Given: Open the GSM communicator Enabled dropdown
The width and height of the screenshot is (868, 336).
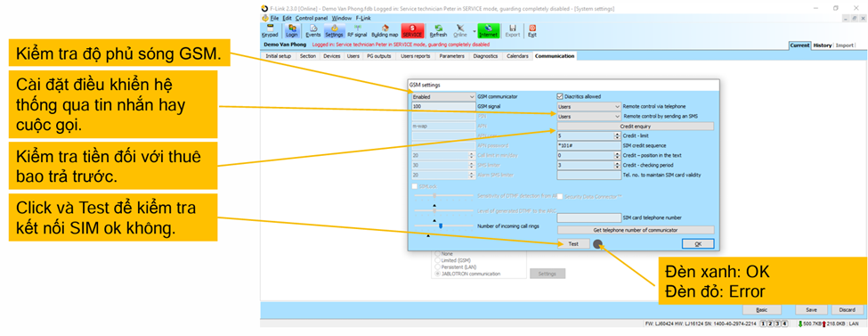Looking at the screenshot, I should (443, 96).
